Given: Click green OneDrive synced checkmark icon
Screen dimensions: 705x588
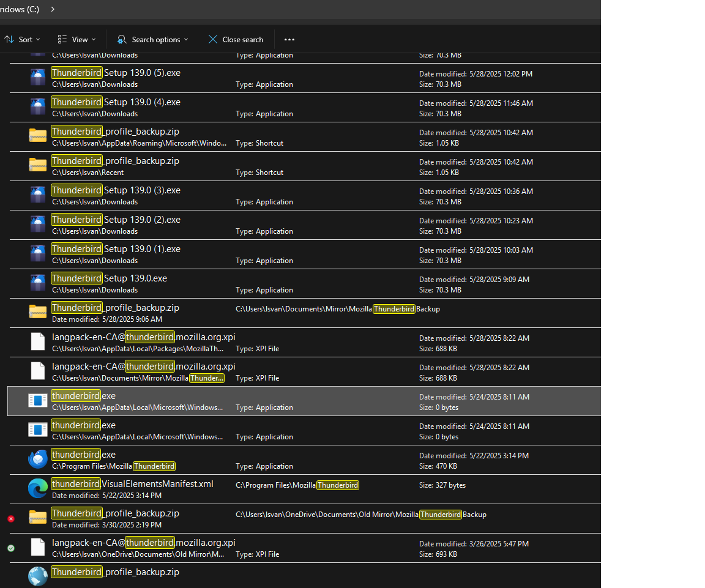Looking at the screenshot, I should coord(11,548).
